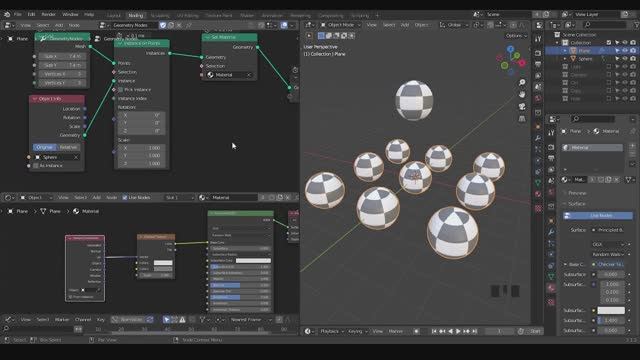Open the viewport Options dropdown

point(516,36)
